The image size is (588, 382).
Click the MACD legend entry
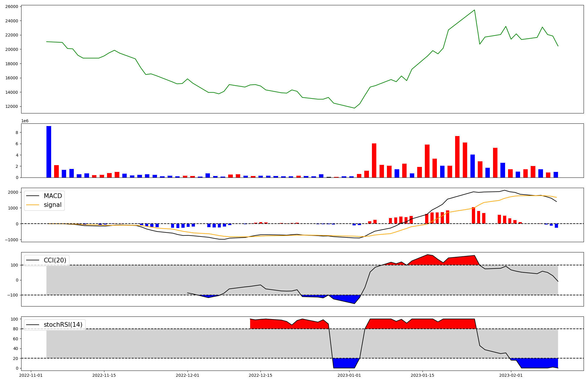pos(53,196)
